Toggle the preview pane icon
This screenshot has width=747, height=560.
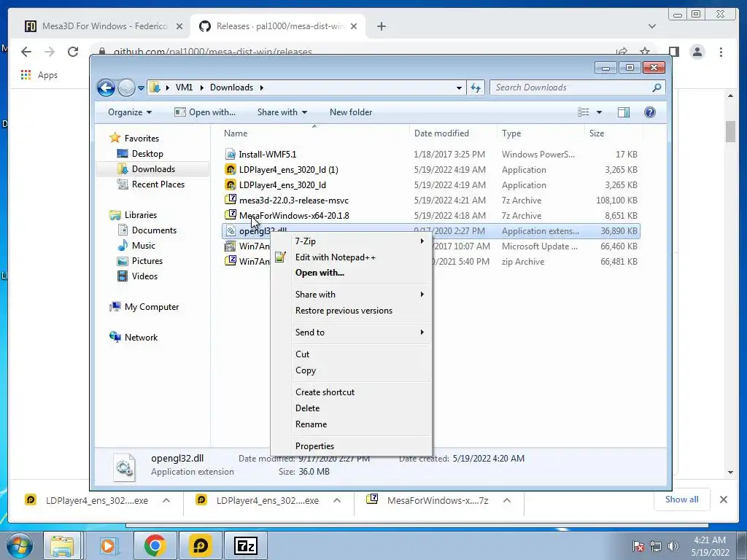pyautogui.click(x=623, y=112)
